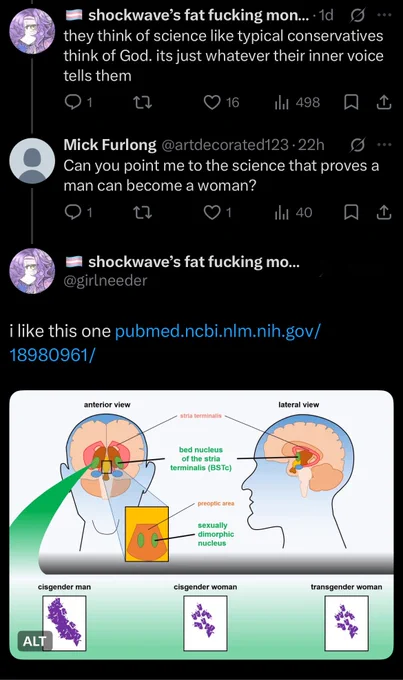Viewport: 403px width, 680px height.
Task: Open the Grok icon on Mick Furlong's tweet
Action: [x=357, y=145]
